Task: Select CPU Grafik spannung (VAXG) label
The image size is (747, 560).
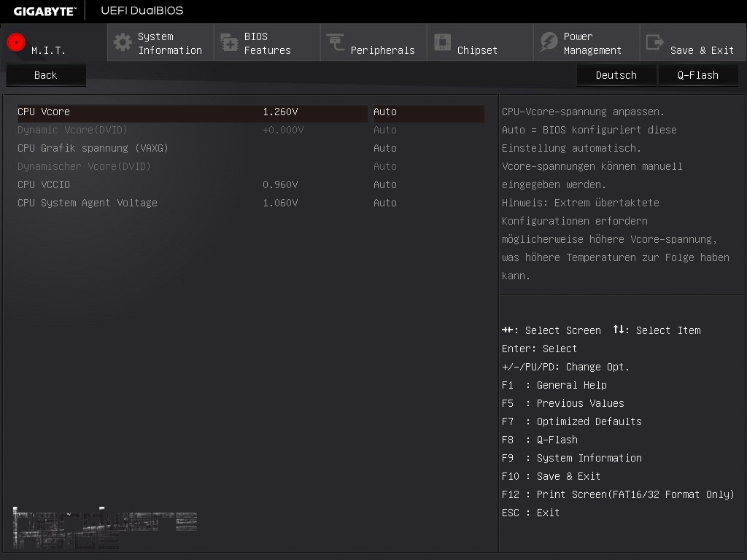Action: (x=93, y=148)
